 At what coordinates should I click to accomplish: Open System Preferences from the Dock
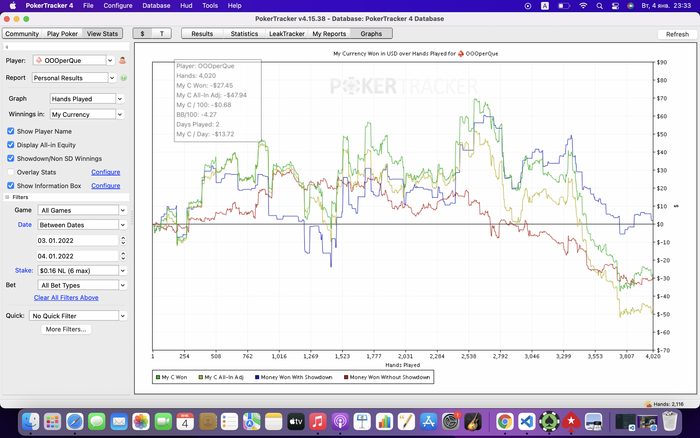pyautogui.click(x=450, y=421)
